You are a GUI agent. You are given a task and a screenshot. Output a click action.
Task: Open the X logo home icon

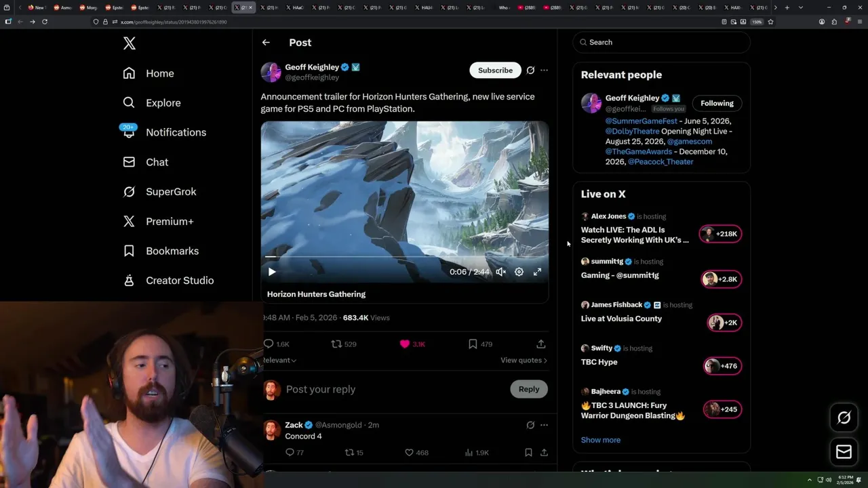[130, 43]
